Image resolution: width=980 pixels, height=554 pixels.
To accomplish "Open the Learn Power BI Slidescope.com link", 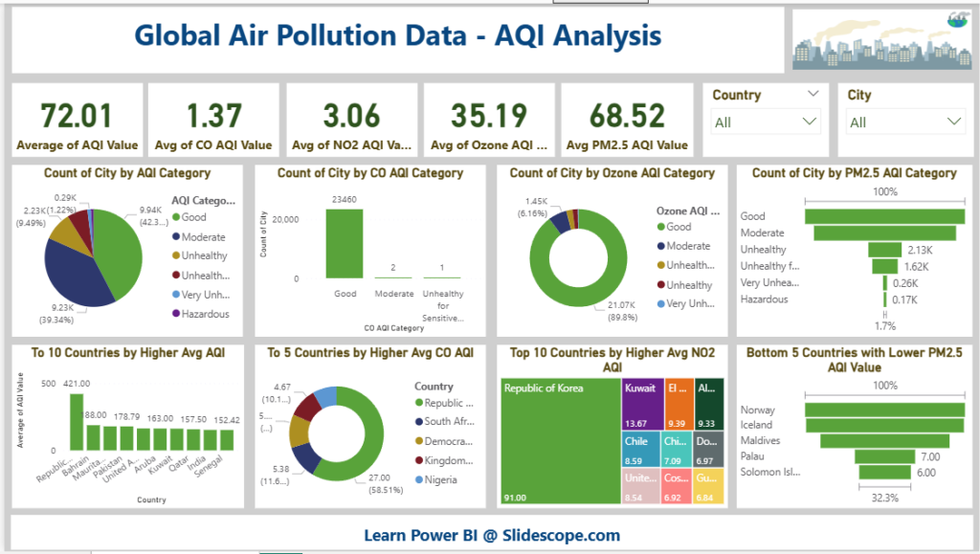I will click(491, 535).
